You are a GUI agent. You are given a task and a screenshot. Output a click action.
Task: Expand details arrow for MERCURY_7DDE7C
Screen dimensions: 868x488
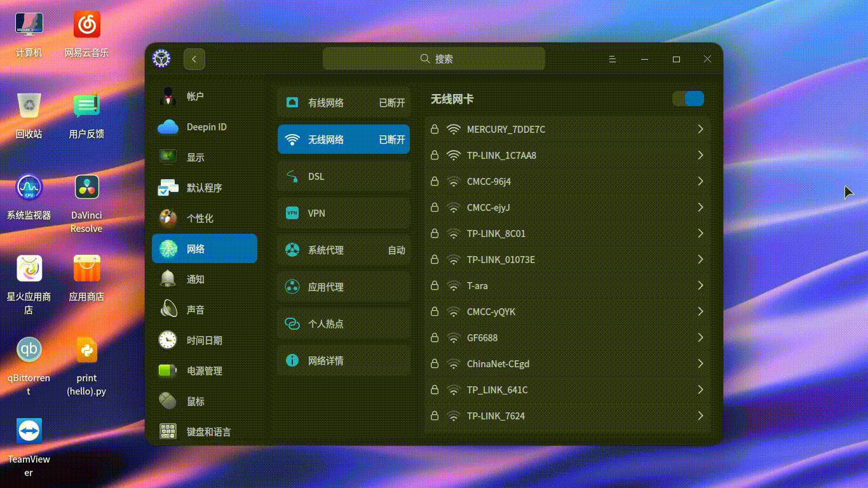(x=700, y=130)
